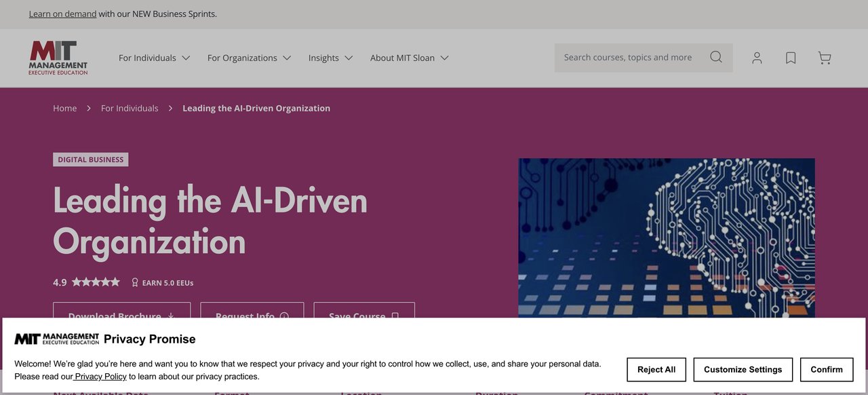The height and width of the screenshot is (395, 868).
Task: Click the EARN 5.0 EEUs text
Action: click(x=167, y=283)
